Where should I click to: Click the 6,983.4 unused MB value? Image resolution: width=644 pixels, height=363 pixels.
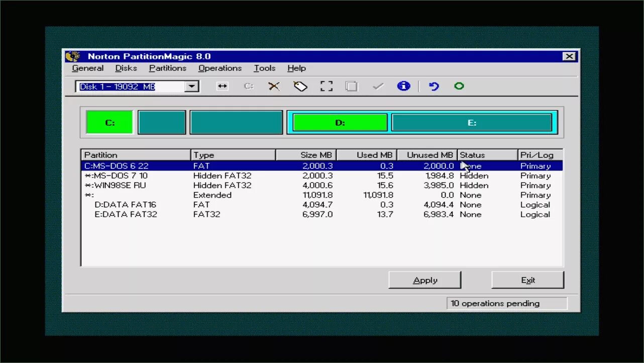point(439,214)
